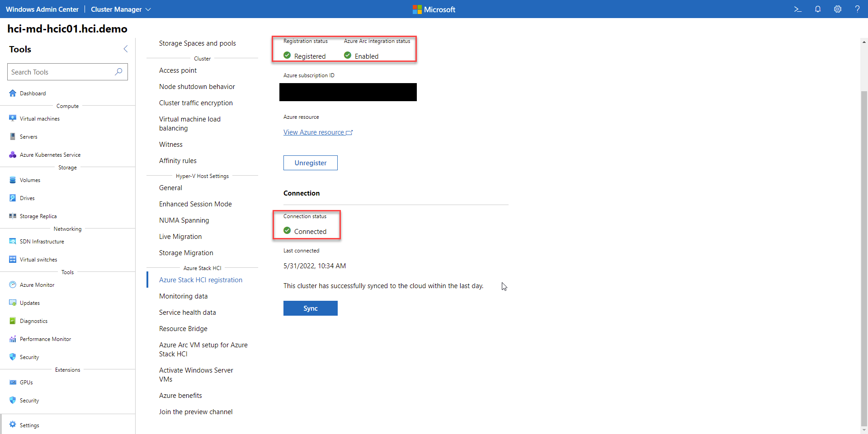This screenshot has width=868, height=434.
Task: Collapse the Tools pane chevron
Action: click(126, 49)
